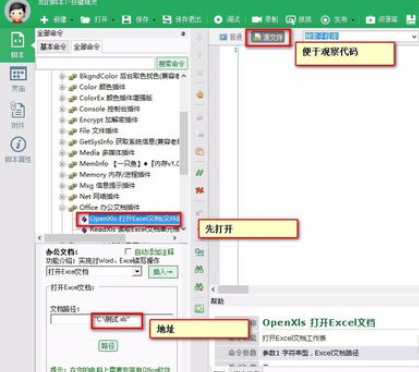
Task: Click the red uncomment icon in strip
Action: [199, 190]
